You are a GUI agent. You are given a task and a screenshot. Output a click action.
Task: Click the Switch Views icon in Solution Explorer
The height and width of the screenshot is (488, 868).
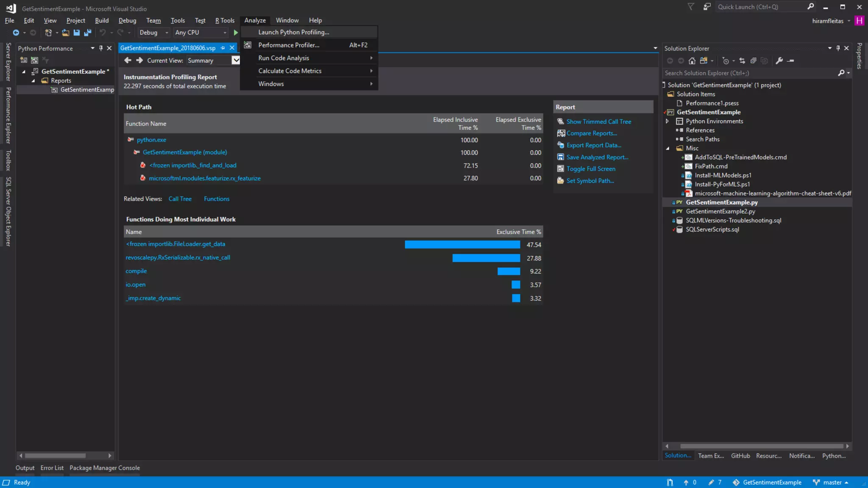(704, 61)
